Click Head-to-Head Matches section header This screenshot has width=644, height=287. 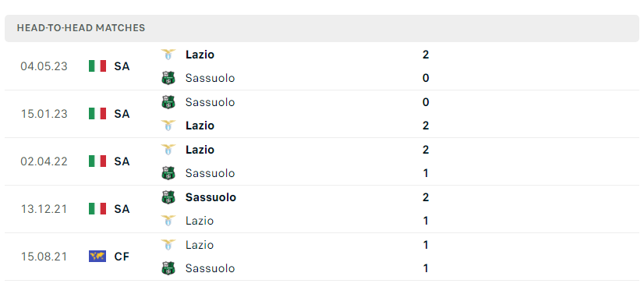click(81, 28)
